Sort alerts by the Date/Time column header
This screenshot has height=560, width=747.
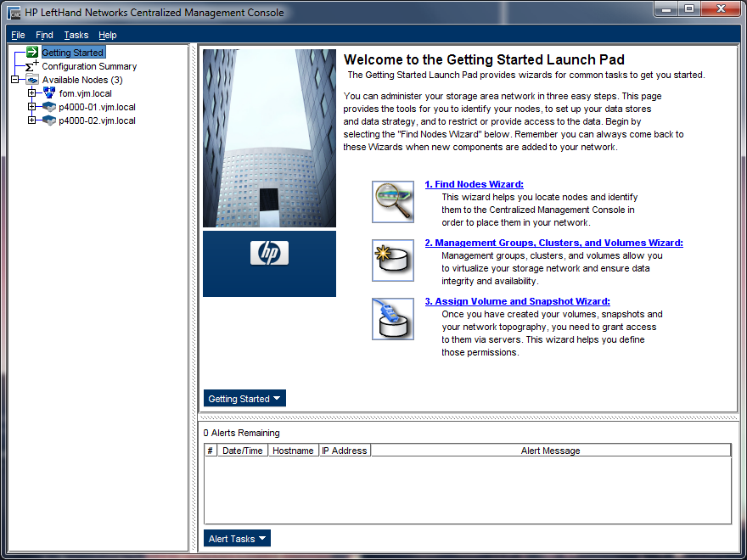tap(242, 451)
